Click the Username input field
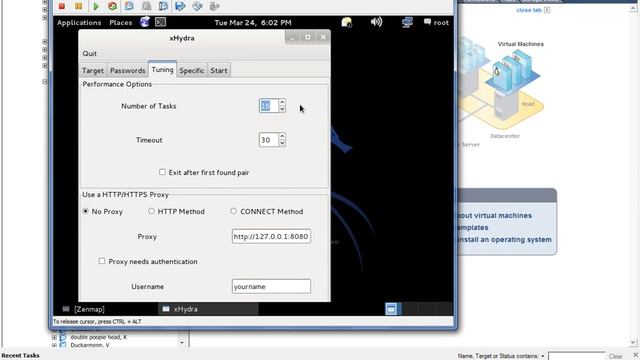Image resolution: width=640 pixels, height=360 pixels. pos(271,286)
